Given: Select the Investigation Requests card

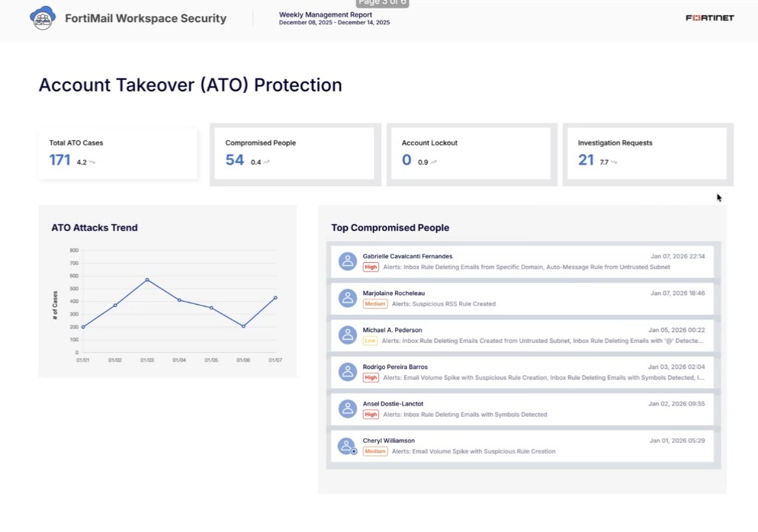Looking at the screenshot, I should coord(647,153).
